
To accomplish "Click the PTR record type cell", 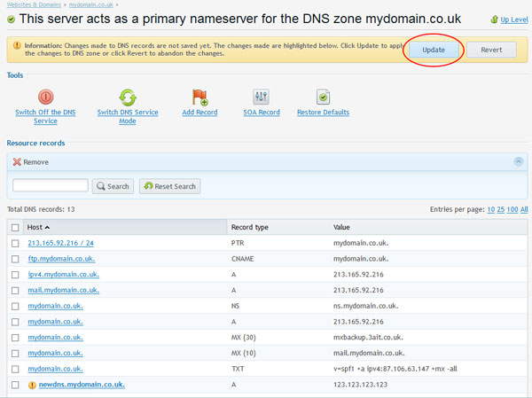I will (x=238, y=243).
